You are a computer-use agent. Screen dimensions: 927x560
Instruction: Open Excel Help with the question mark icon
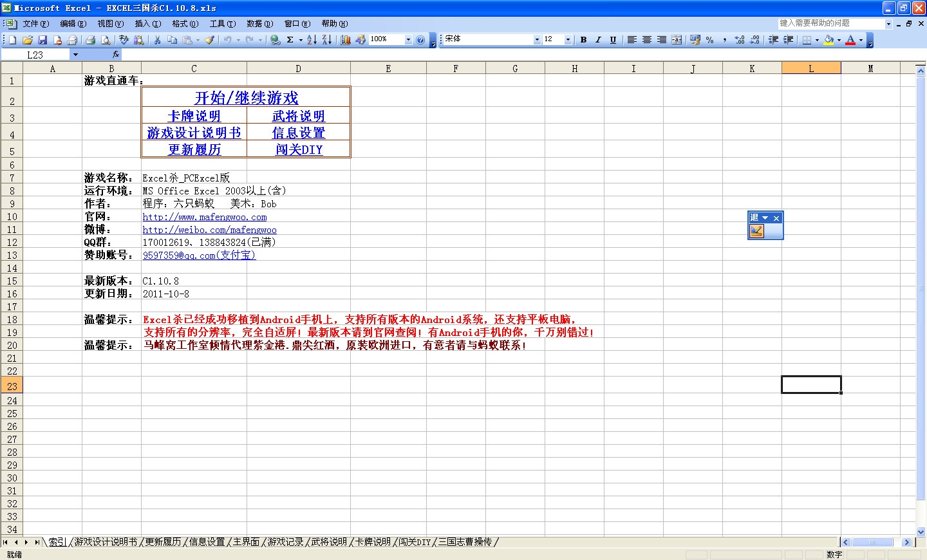(x=420, y=40)
